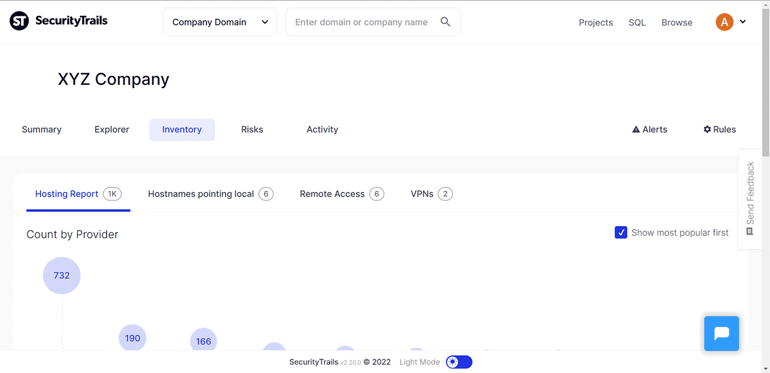This screenshot has width=770, height=373.
Task: Click the SecurityTrails logo
Action: 58,21
